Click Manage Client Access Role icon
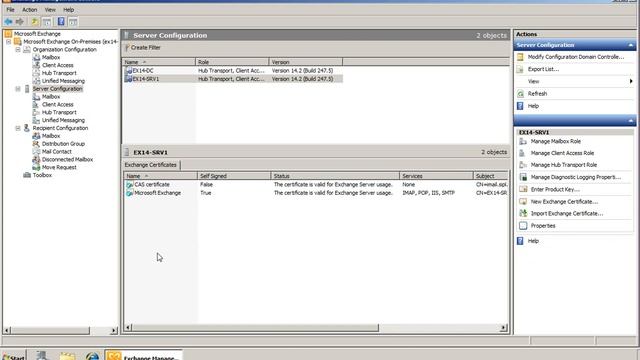Screen dimensions: 640x360 (x=523, y=153)
